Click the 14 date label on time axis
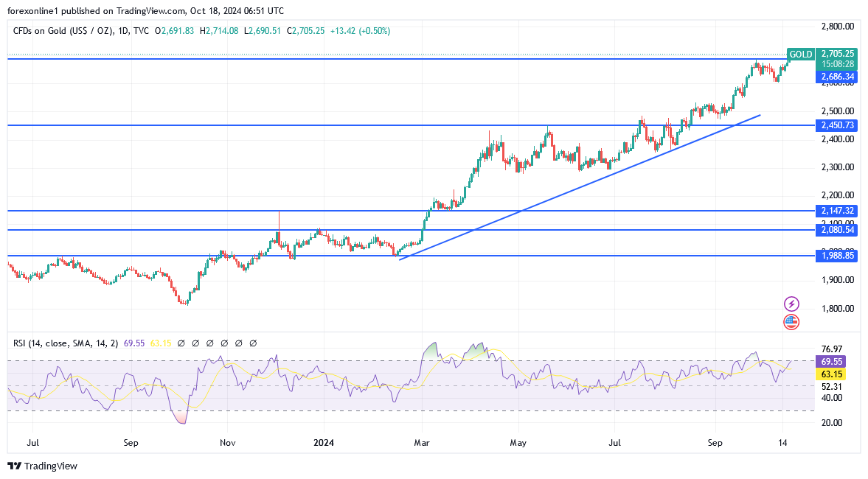The image size is (868, 479). (782, 443)
